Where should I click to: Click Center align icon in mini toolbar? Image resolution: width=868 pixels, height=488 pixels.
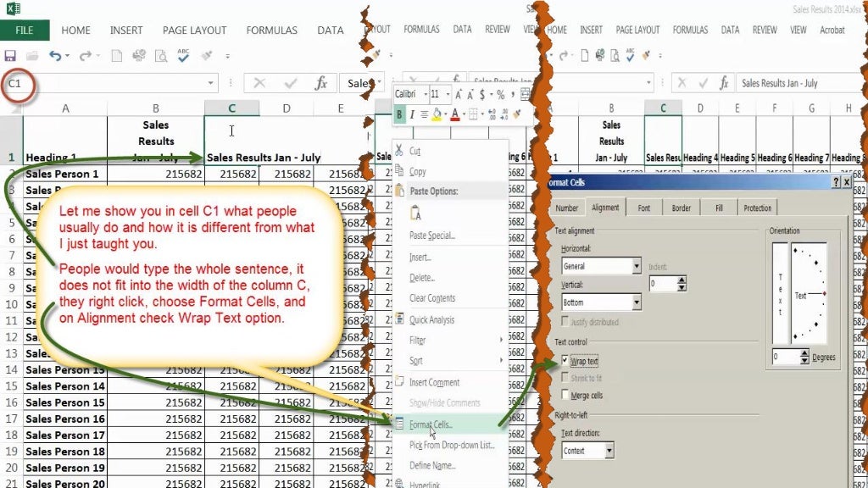(424, 114)
